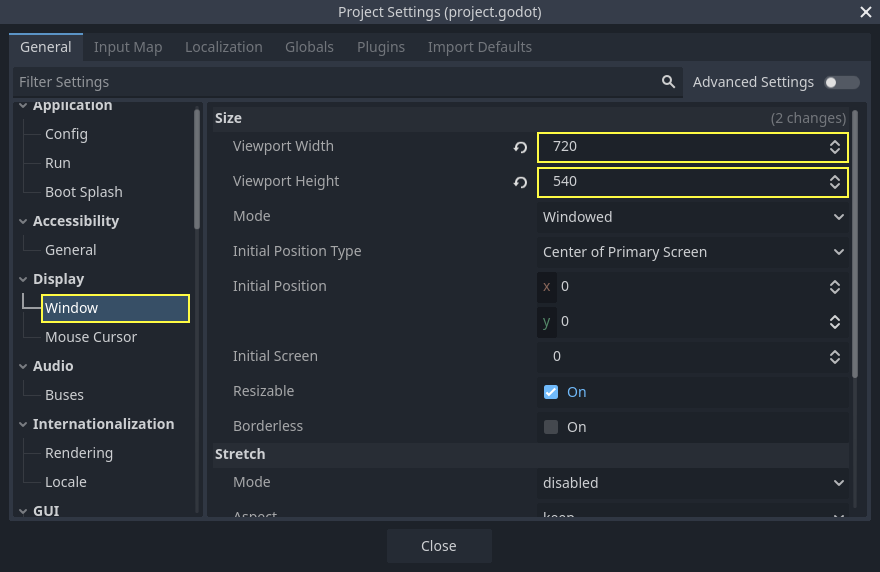880x572 pixels.
Task: Open the Initial Position Type dropdown
Action: pos(693,252)
